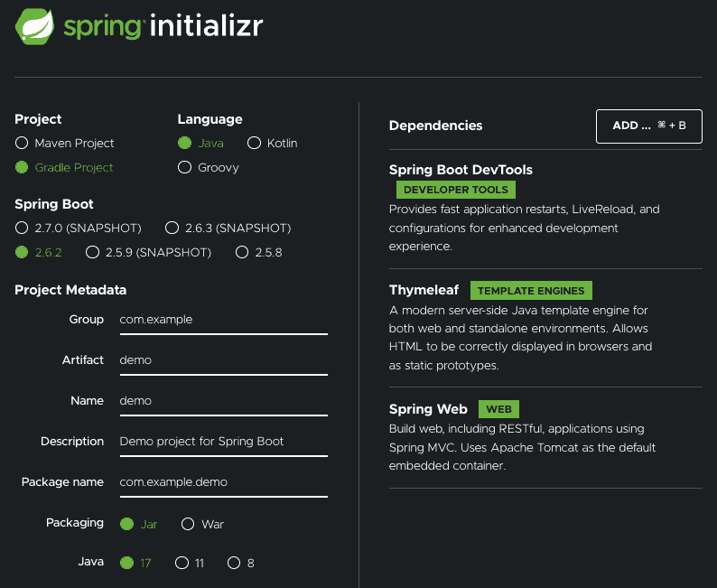The width and height of the screenshot is (717, 588).
Task: Open ADD dependencies button
Action: tap(649, 126)
